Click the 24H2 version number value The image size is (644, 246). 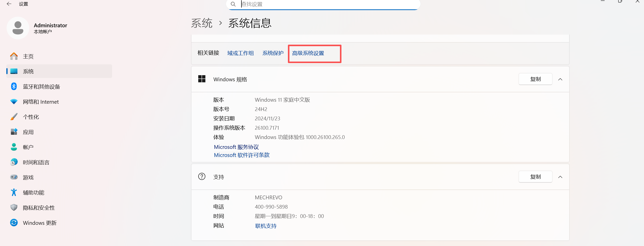[x=261, y=109]
